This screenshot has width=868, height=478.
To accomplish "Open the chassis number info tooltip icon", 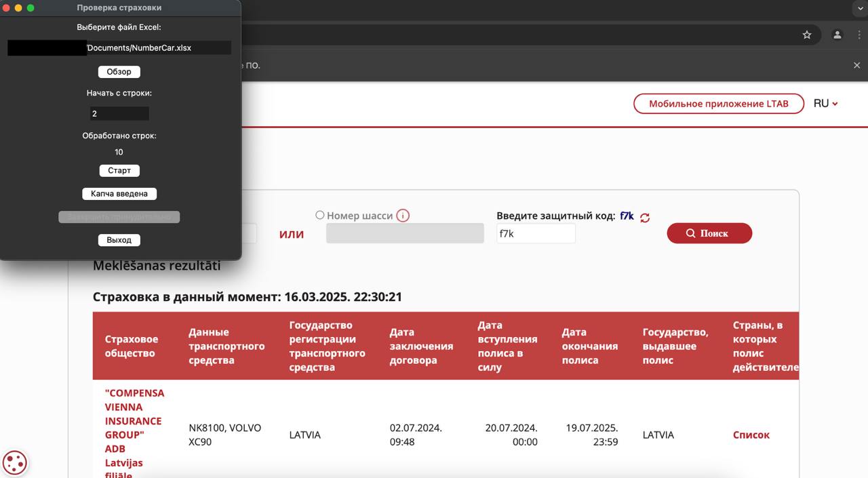I will pyautogui.click(x=403, y=216).
